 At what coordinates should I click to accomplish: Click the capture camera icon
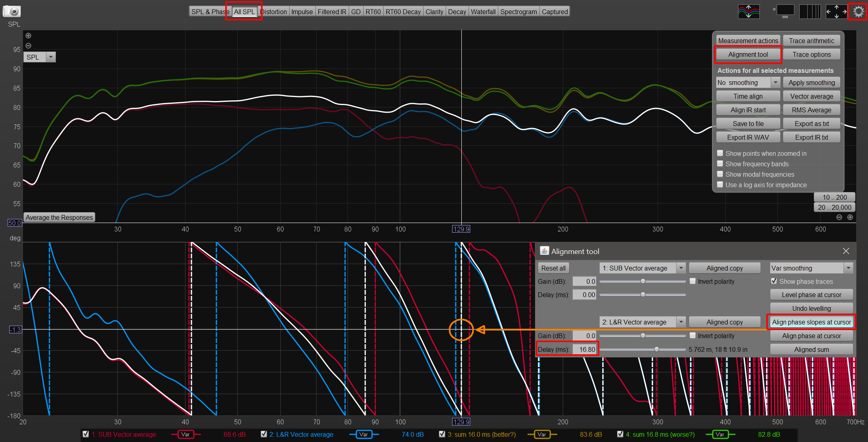[12, 11]
